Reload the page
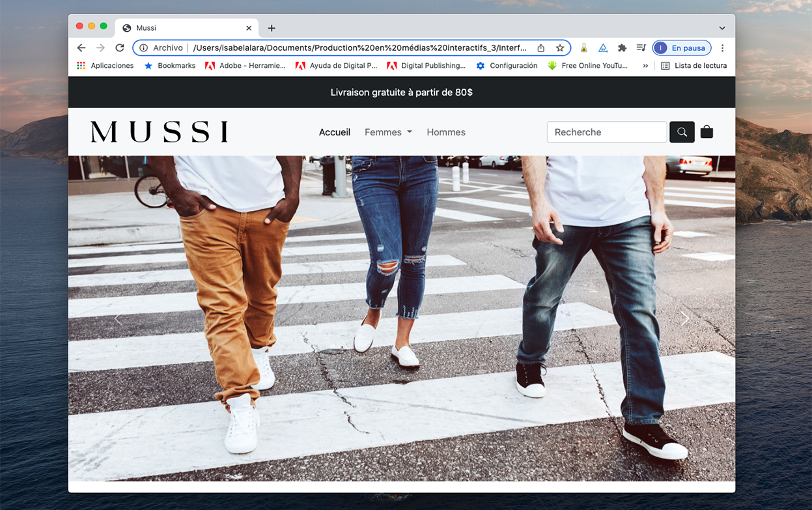Screen dimensions: 812x510 120,48
